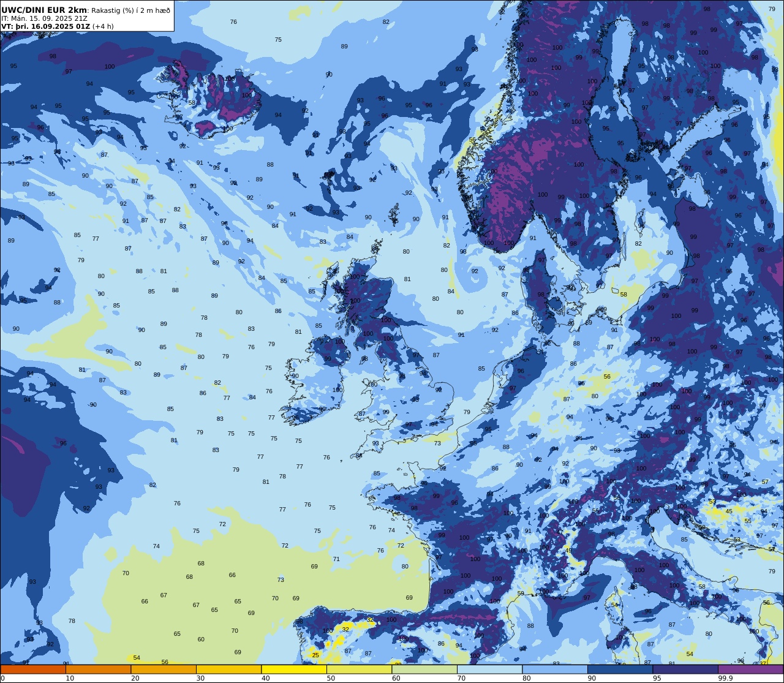The width and height of the screenshot is (784, 683).
Task: Click the '20' tick label under color bar
Action: coord(135,678)
